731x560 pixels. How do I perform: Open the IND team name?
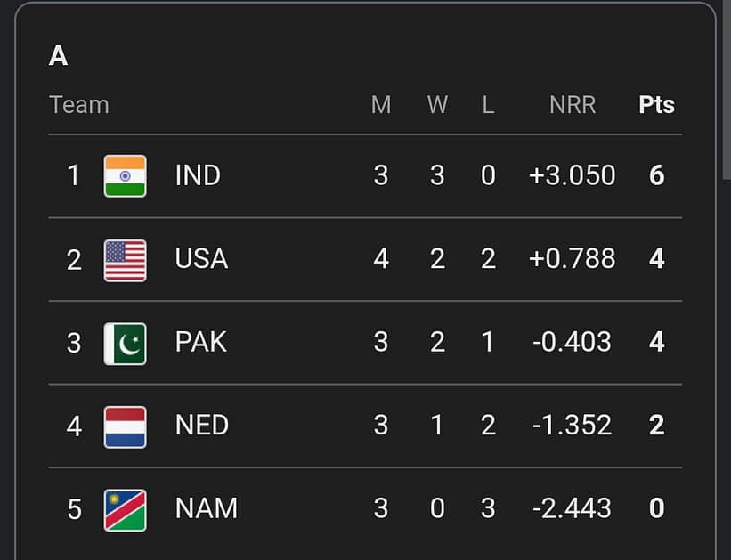coord(198,175)
